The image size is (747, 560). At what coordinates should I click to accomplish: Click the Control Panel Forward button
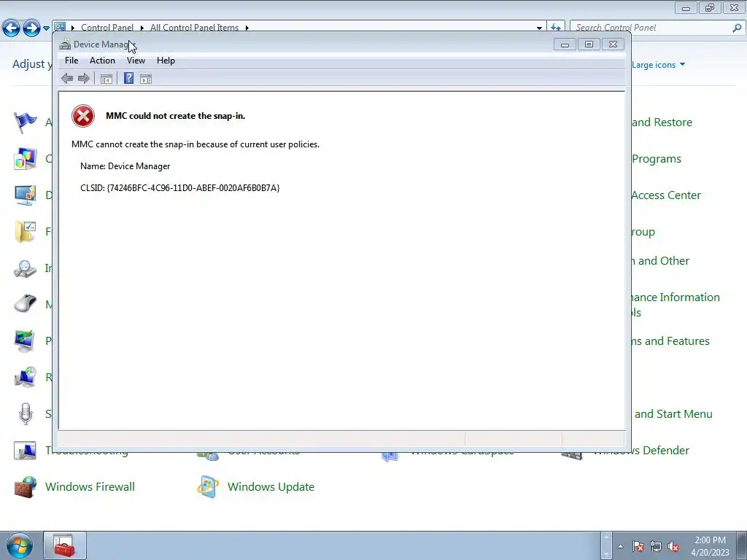pyautogui.click(x=31, y=28)
